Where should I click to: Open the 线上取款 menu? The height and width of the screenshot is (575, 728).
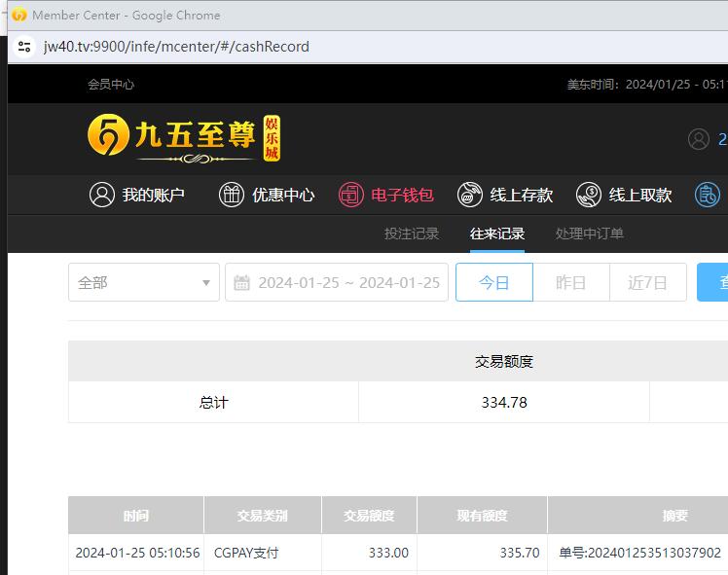tap(640, 195)
